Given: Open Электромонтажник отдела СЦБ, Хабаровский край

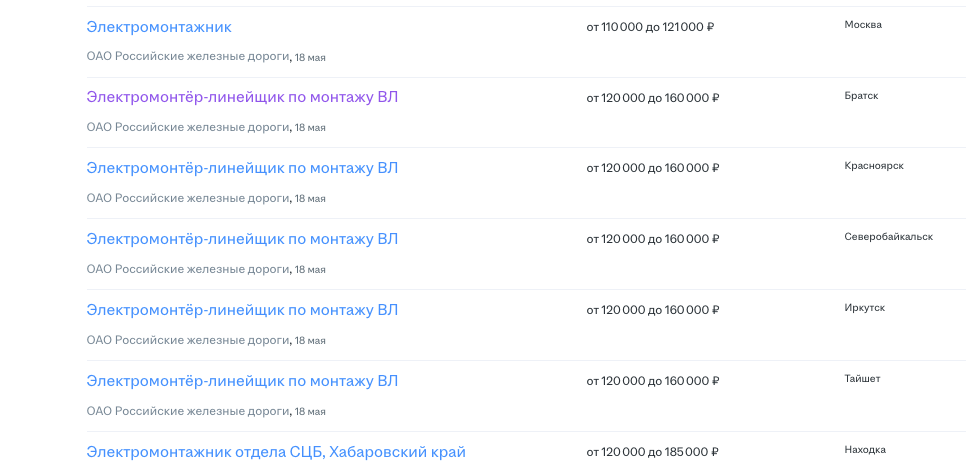Looking at the screenshot, I should [x=276, y=452].
